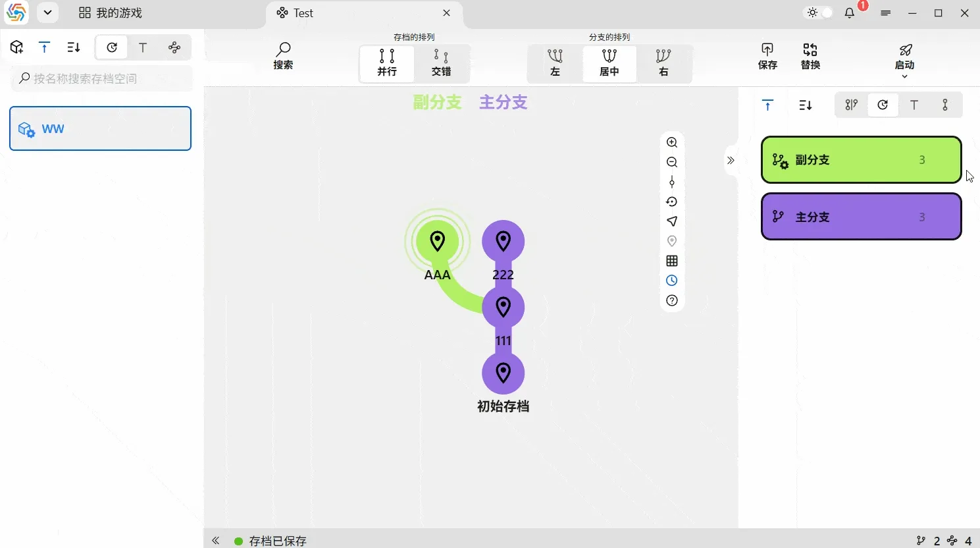Toggle the grid overlay on the map
The height and width of the screenshot is (548, 980).
click(672, 261)
